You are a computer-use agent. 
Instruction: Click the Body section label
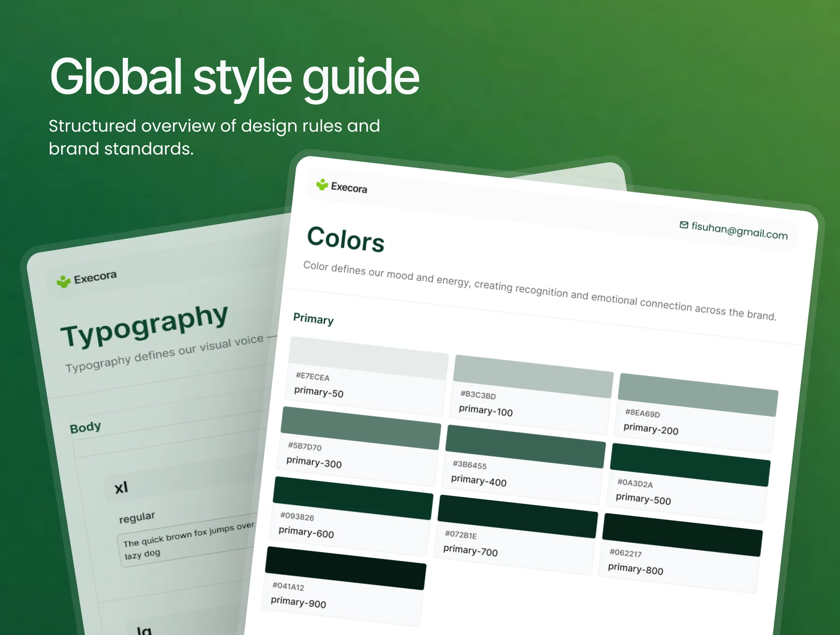click(85, 427)
